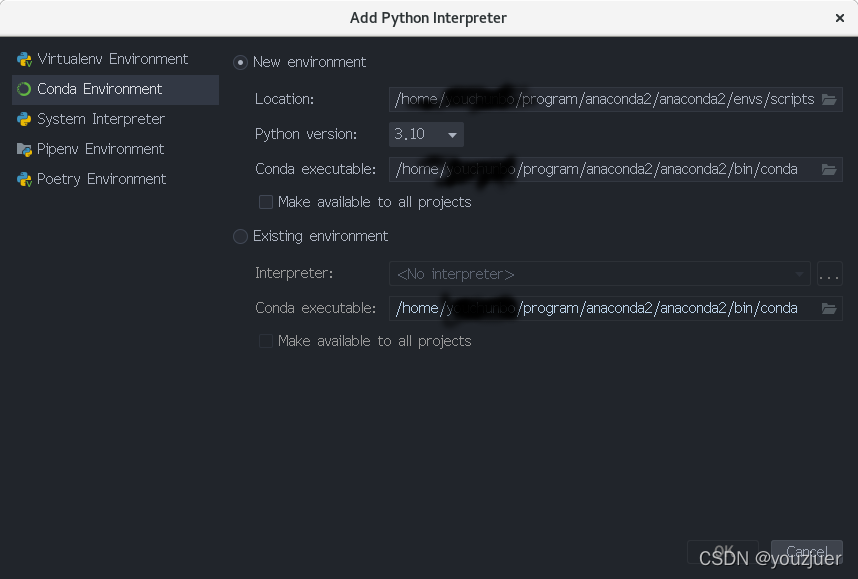
Task: Click the OK button to confirm
Action: [722, 550]
